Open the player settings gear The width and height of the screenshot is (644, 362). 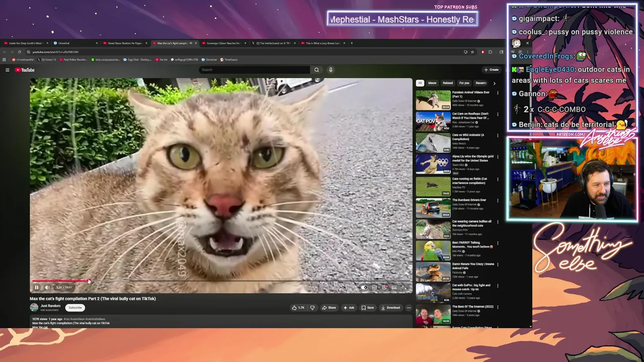(x=384, y=288)
